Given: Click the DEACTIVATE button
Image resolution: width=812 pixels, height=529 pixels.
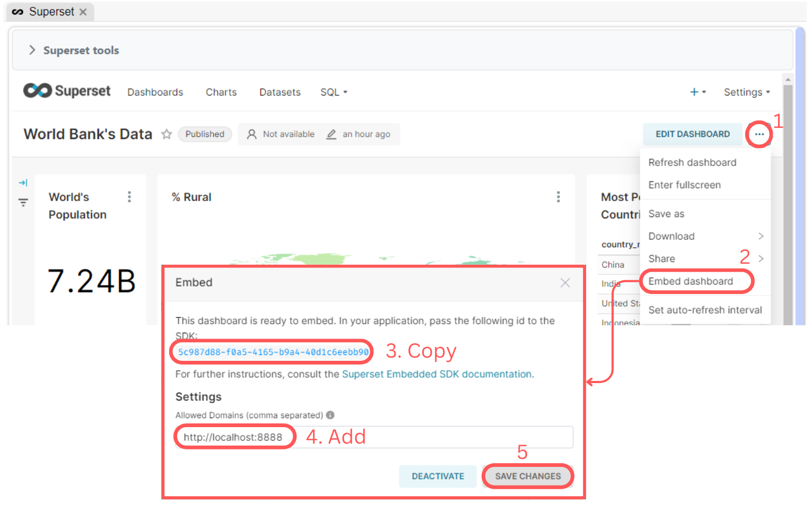Looking at the screenshot, I should 438,476.
